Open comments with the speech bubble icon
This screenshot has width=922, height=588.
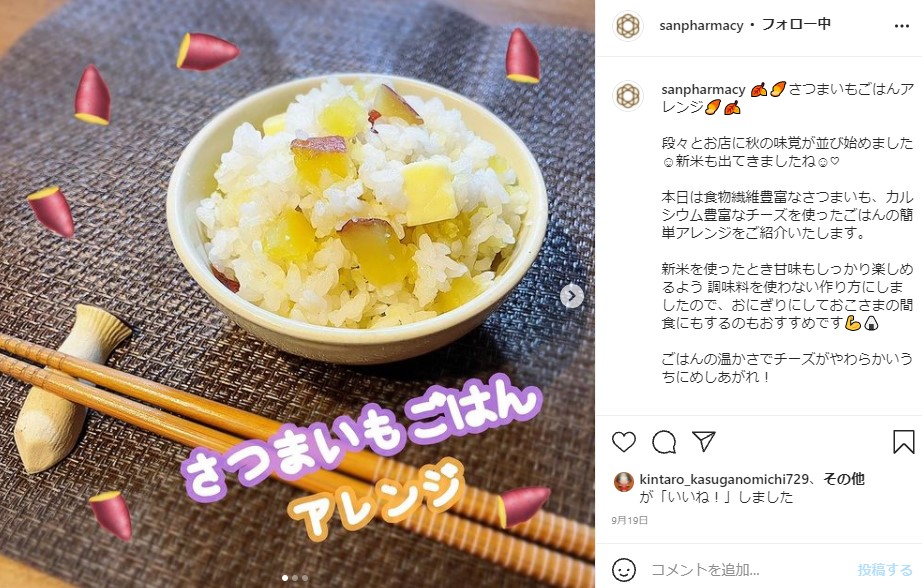coord(664,442)
